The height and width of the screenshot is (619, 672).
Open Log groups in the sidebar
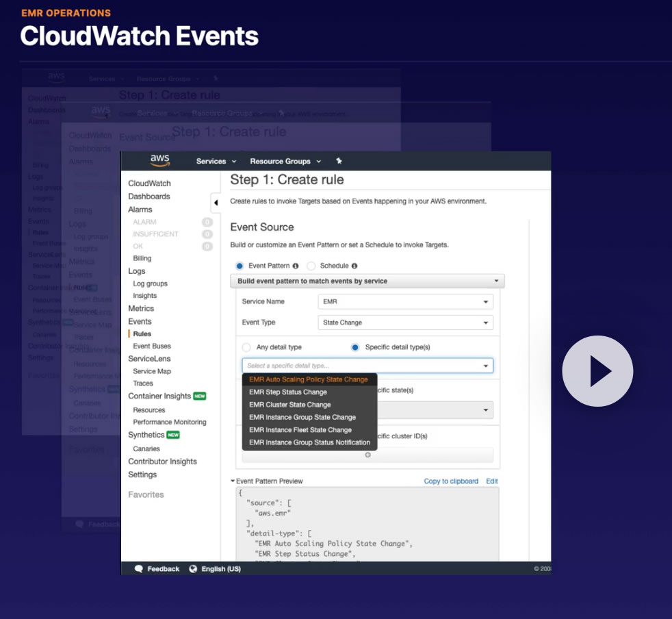coord(150,283)
